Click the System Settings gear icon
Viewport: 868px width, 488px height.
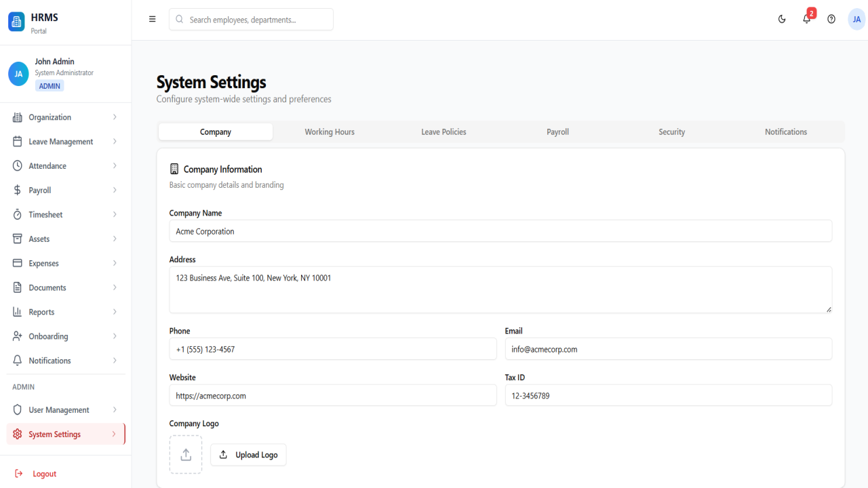[x=18, y=434]
